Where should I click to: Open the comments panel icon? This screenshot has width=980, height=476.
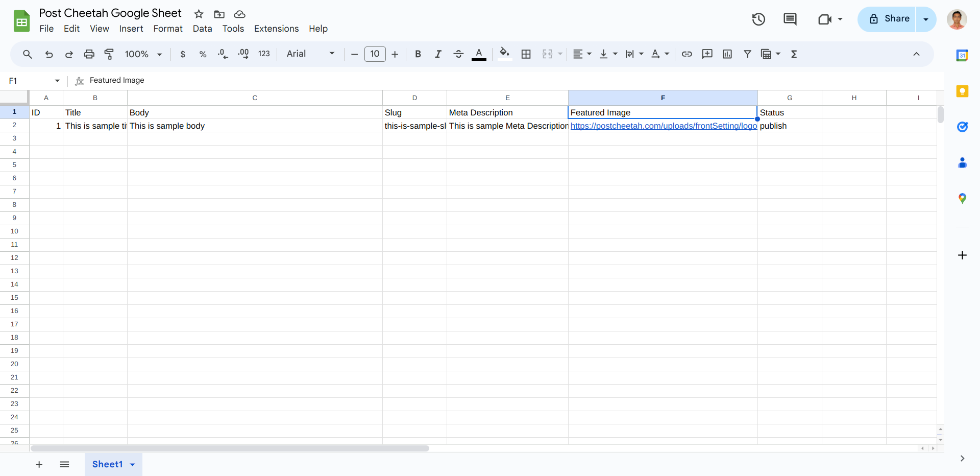(x=790, y=19)
